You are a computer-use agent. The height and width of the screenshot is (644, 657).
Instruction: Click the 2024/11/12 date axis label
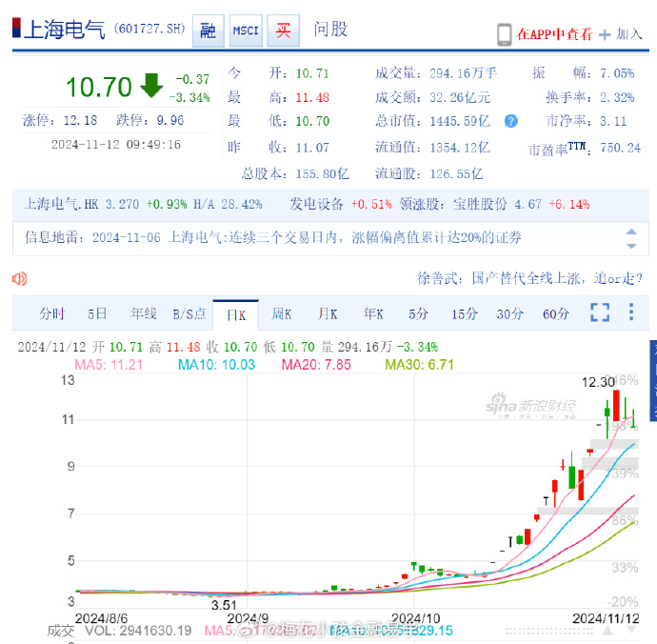coord(606,618)
